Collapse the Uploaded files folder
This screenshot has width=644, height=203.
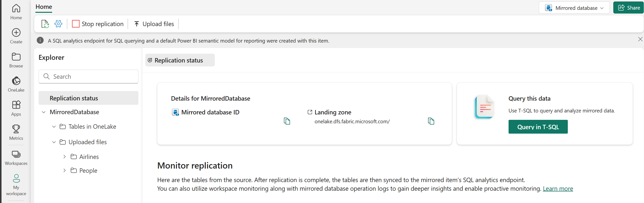point(54,142)
